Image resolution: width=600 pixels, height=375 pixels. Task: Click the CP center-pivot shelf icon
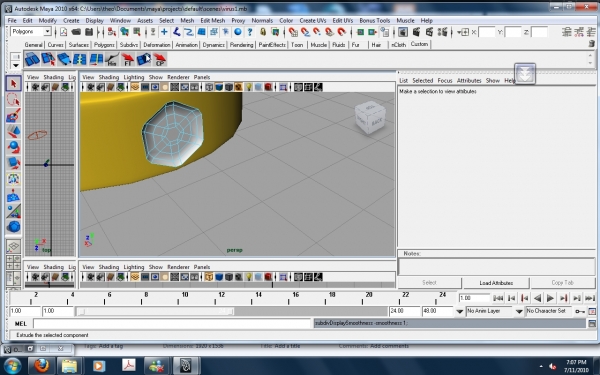(x=160, y=60)
